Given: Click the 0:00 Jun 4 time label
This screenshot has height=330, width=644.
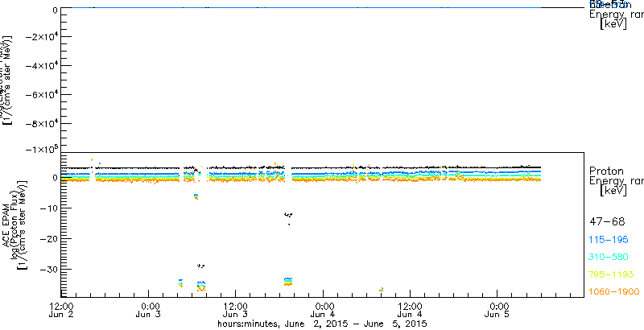Looking at the screenshot, I should (324, 311).
